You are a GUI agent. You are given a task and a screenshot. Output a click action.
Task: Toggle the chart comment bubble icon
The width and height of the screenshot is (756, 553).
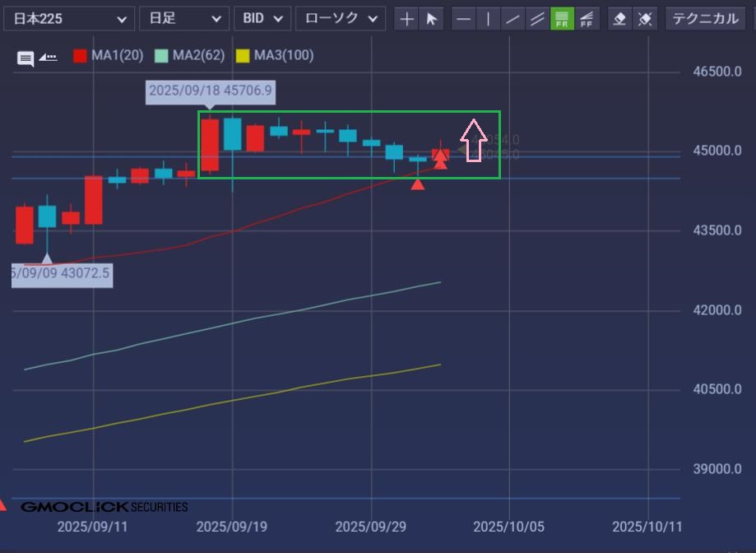tap(26, 58)
